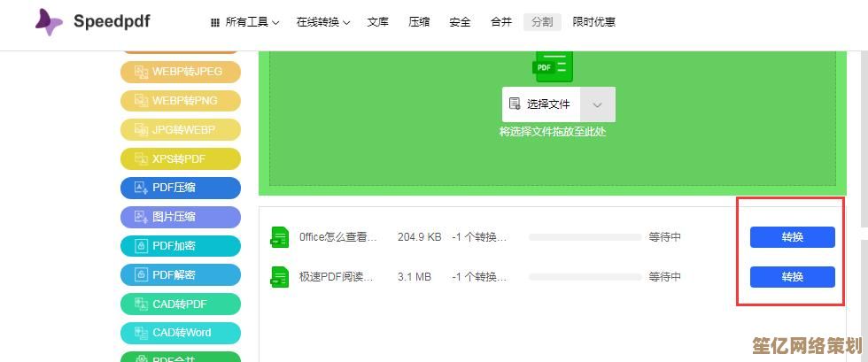Select WEBP转JPEG in the sidebar
Screen dimensions: 868x362
(x=181, y=72)
